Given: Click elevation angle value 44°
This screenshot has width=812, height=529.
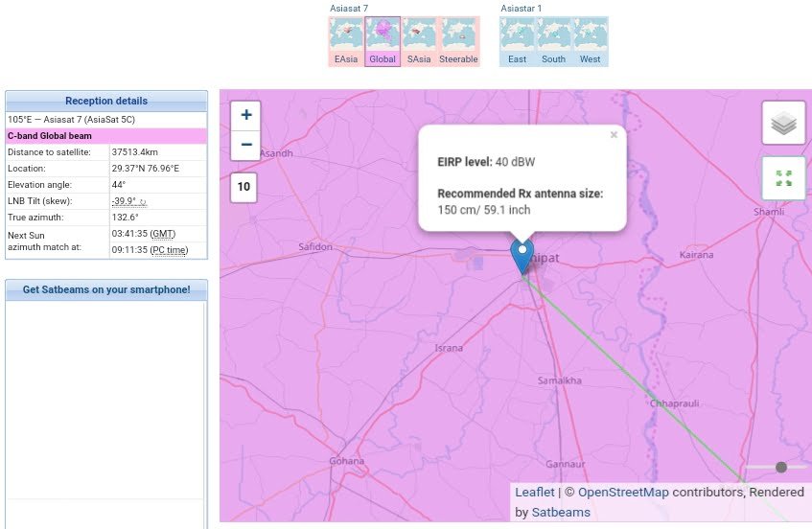Looking at the screenshot, I should 119,184.
